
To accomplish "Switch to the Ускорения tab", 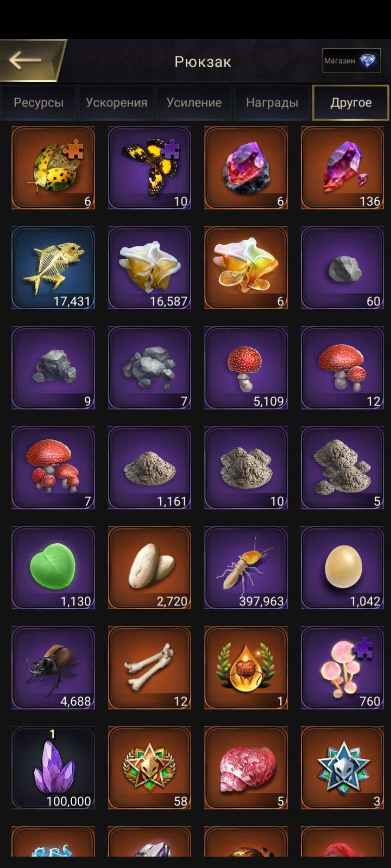I will [116, 103].
